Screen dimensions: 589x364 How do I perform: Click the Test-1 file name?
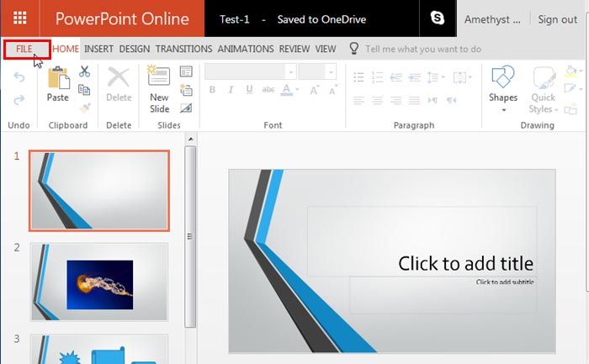pyautogui.click(x=235, y=19)
